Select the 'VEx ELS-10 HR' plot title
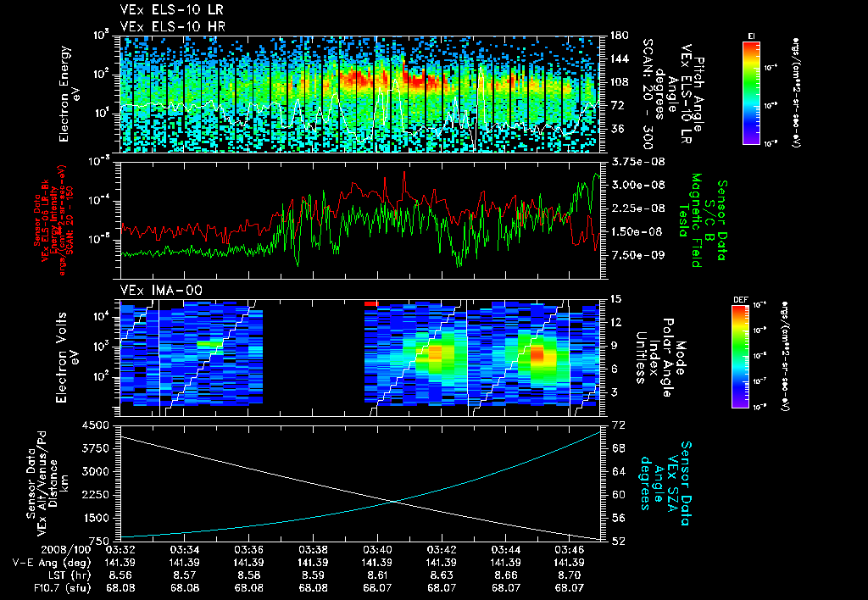Image resolution: width=868 pixels, height=600 pixels. 173,26
